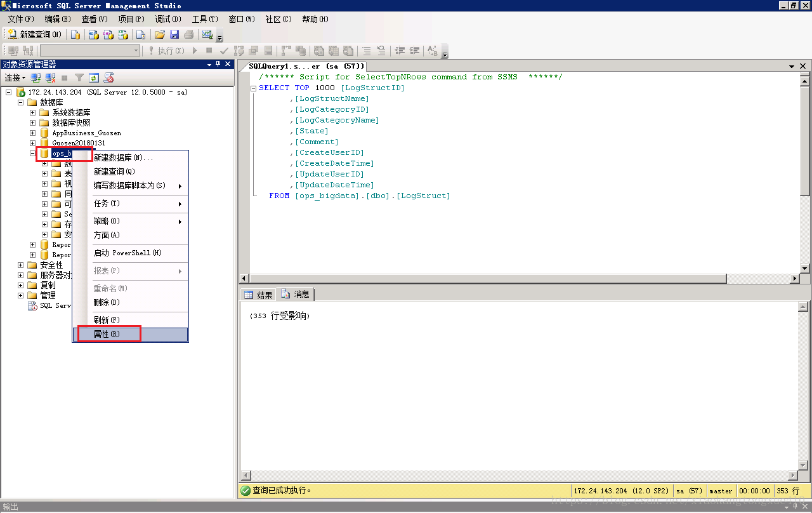Choose 新建查询(Q) from context menu
This screenshot has width=812, height=513.
[130, 171]
